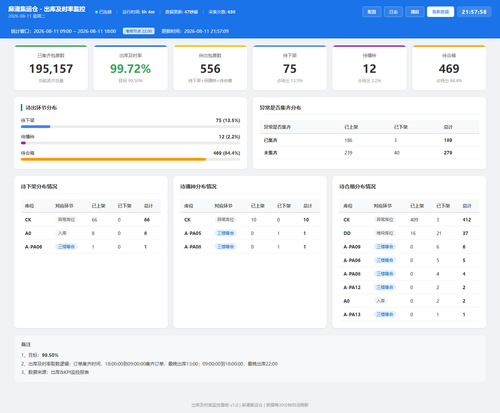Image resolution: width=500 pixels, height=413 pixels.
Task: Click the 总计 header in the 待合箱 table
Action: click(467, 206)
